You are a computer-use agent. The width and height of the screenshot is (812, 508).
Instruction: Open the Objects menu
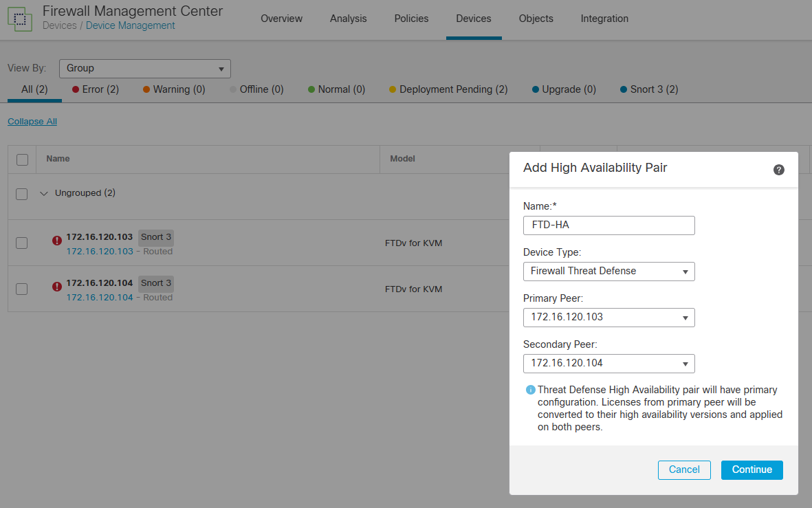point(536,19)
